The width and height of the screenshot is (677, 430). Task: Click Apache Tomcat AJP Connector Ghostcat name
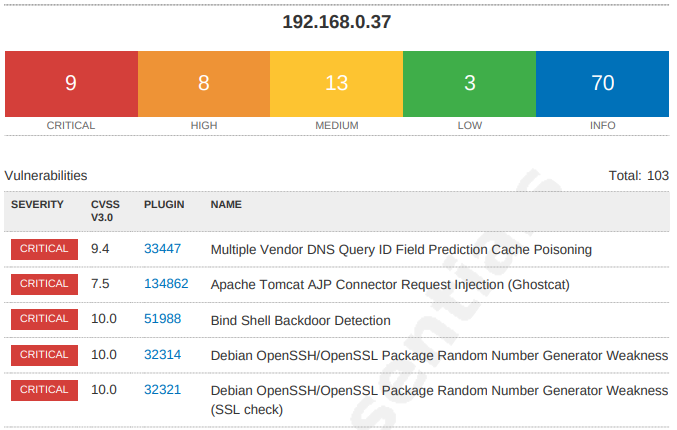[x=390, y=285]
